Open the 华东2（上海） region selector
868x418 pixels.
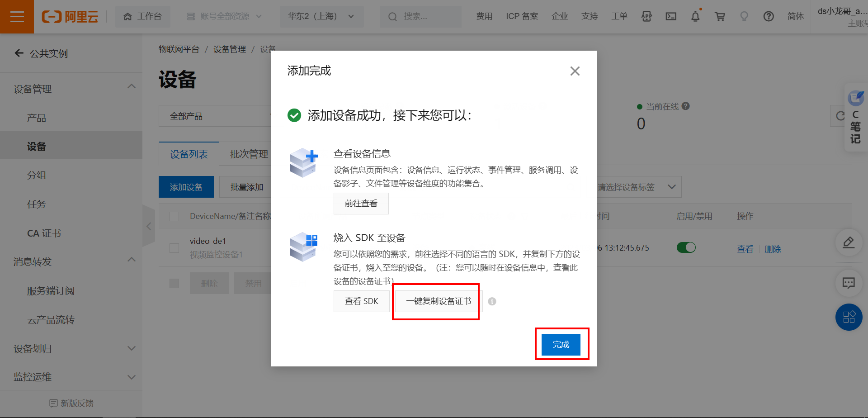click(x=321, y=17)
